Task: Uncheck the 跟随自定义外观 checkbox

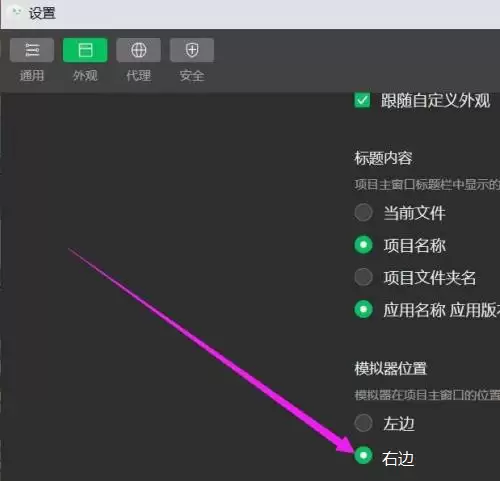Action: coord(362,100)
